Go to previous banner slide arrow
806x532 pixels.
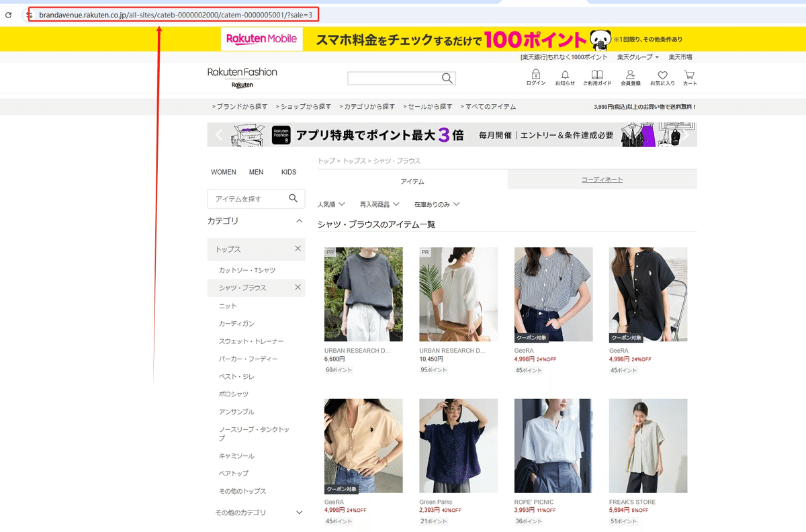[x=218, y=135]
